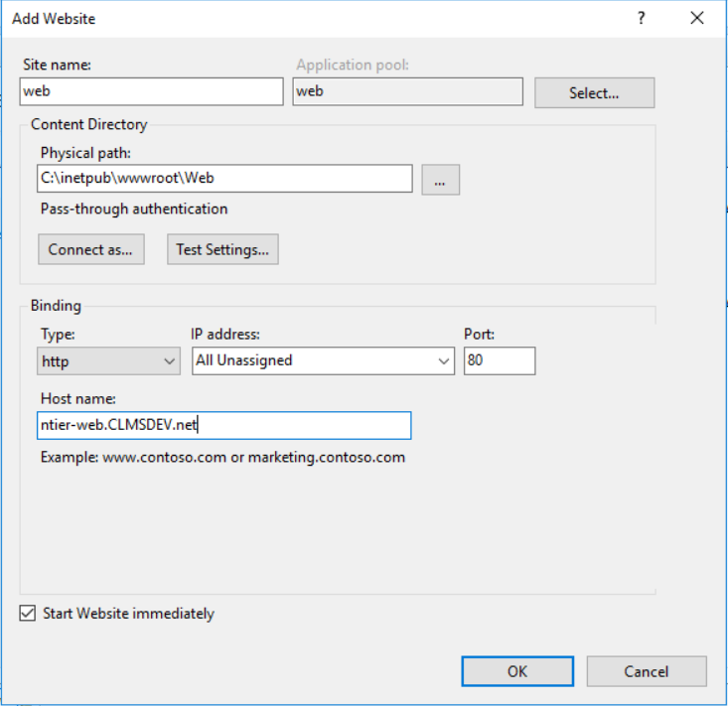Focus the Host name input box
The height and width of the screenshot is (706, 728).
221,426
